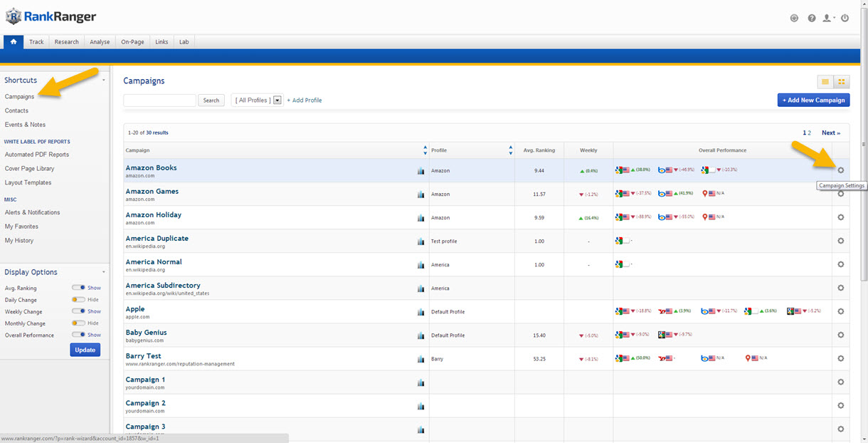The width and height of the screenshot is (868, 443).
Task: Sort by the Campaign column arrows
Action: 425,150
